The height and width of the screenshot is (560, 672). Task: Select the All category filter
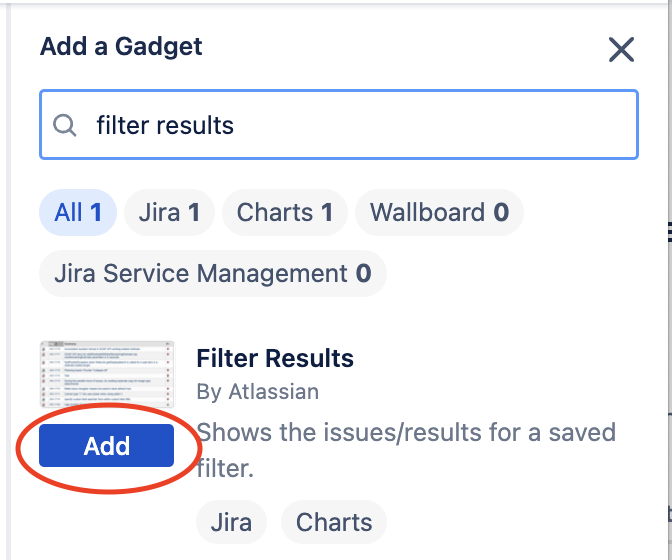pos(78,213)
